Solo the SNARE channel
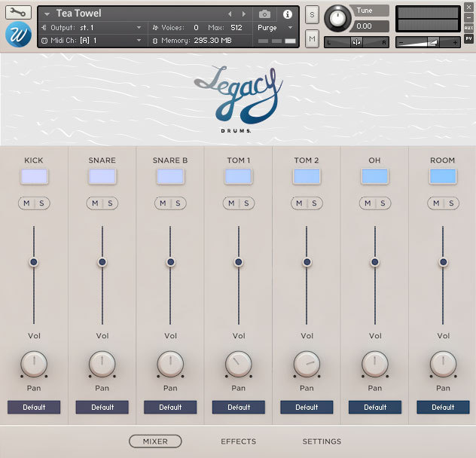The width and height of the screenshot is (476, 458). (x=109, y=203)
